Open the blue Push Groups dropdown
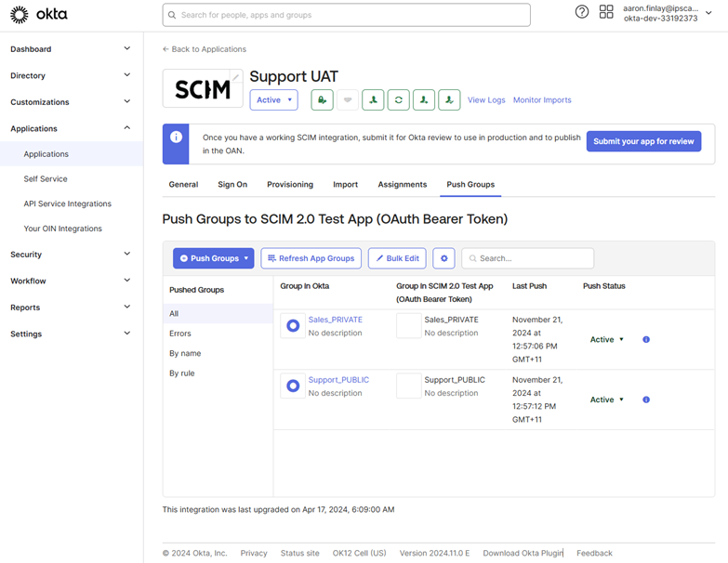The height and width of the screenshot is (563, 728). (213, 258)
